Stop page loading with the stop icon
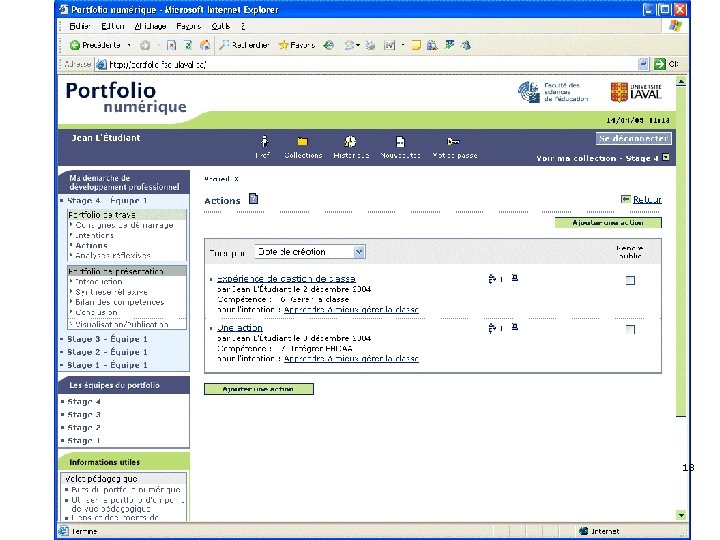The image size is (720, 540). coord(171,45)
